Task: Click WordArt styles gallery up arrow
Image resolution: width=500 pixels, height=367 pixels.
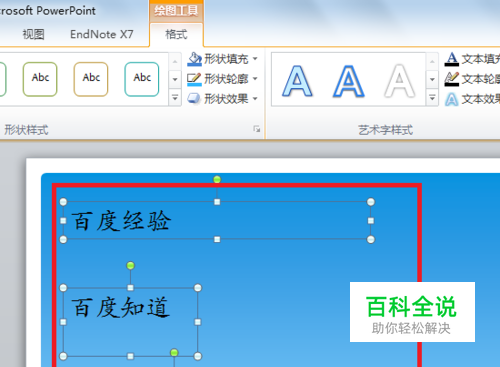Action: (432, 61)
